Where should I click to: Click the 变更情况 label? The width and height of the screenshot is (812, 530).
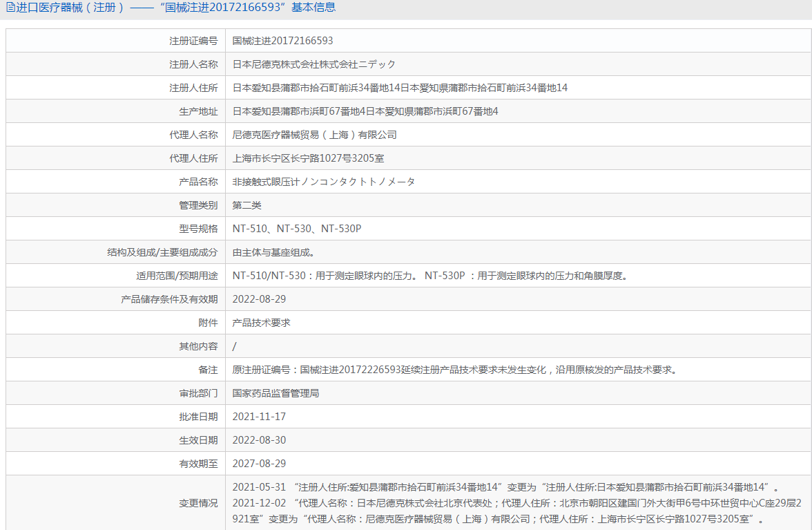(198, 503)
